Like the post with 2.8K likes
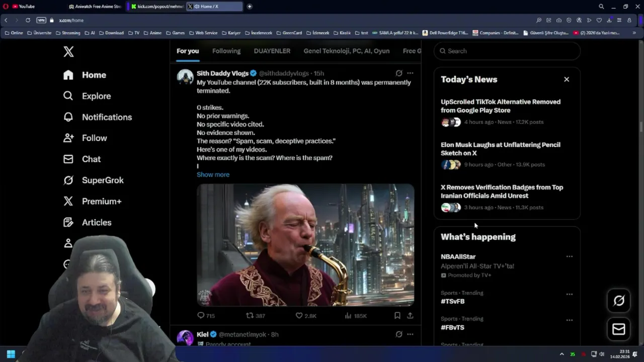 [305, 316]
